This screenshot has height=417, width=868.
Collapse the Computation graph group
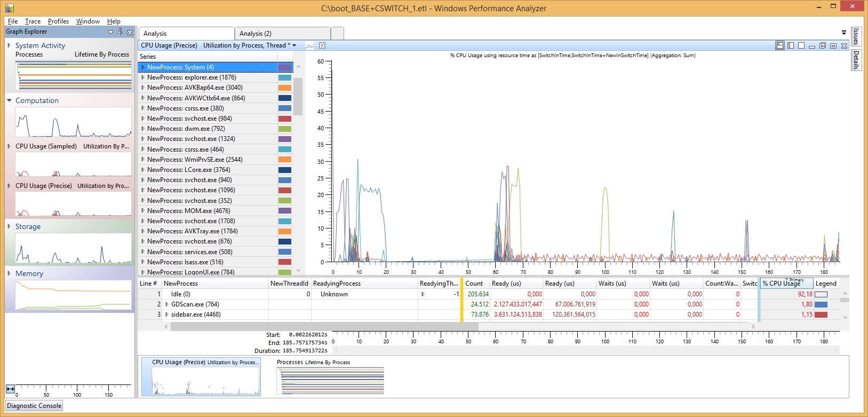(9, 100)
